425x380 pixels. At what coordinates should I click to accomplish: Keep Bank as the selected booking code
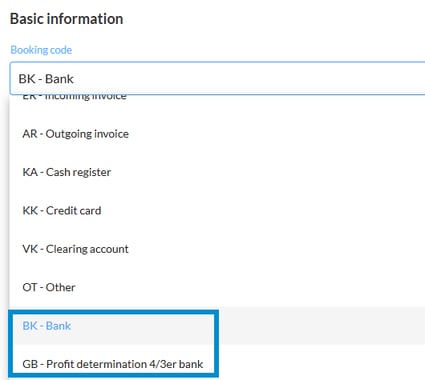tap(217, 326)
